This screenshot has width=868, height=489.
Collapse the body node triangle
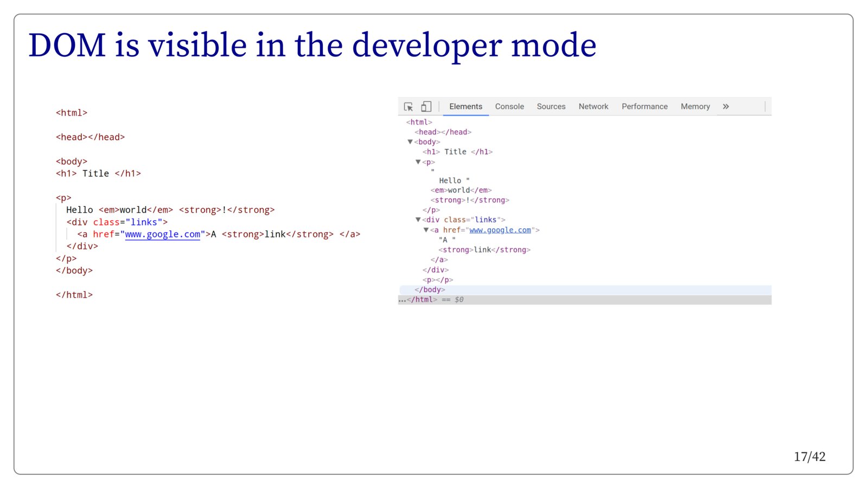click(410, 142)
